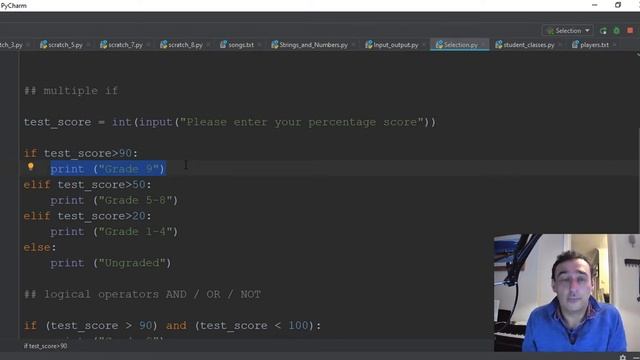Open the Selection run configuration dropdown
This screenshot has height=360, width=640.
coord(568,31)
